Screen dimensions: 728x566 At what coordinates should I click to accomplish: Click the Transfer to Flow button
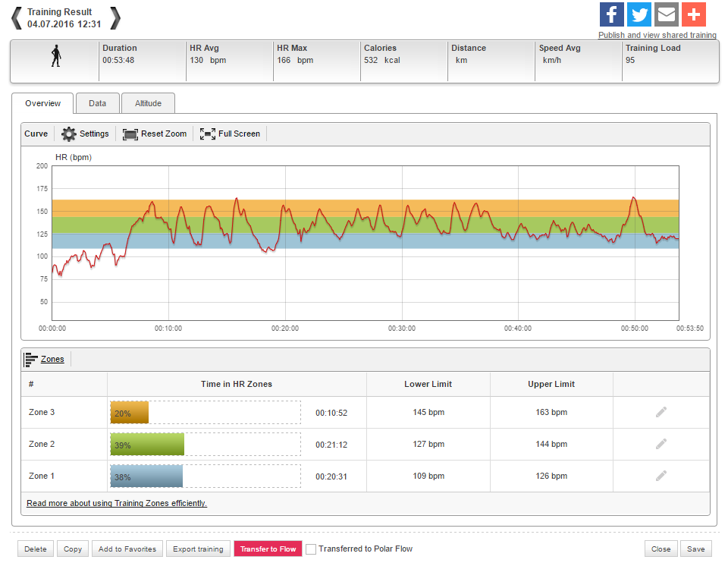click(x=268, y=549)
